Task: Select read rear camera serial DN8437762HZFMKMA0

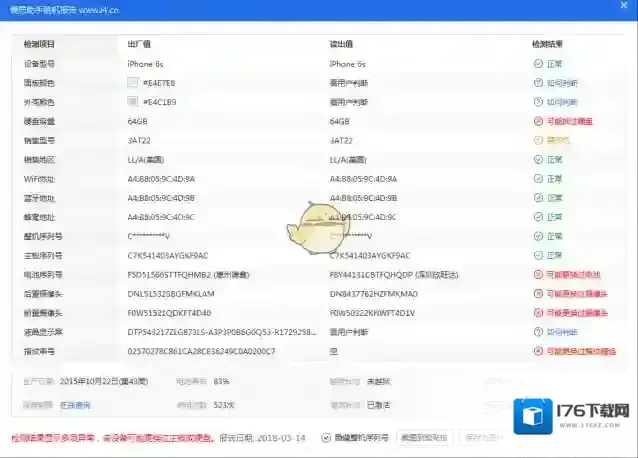Action: click(x=374, y=294)
